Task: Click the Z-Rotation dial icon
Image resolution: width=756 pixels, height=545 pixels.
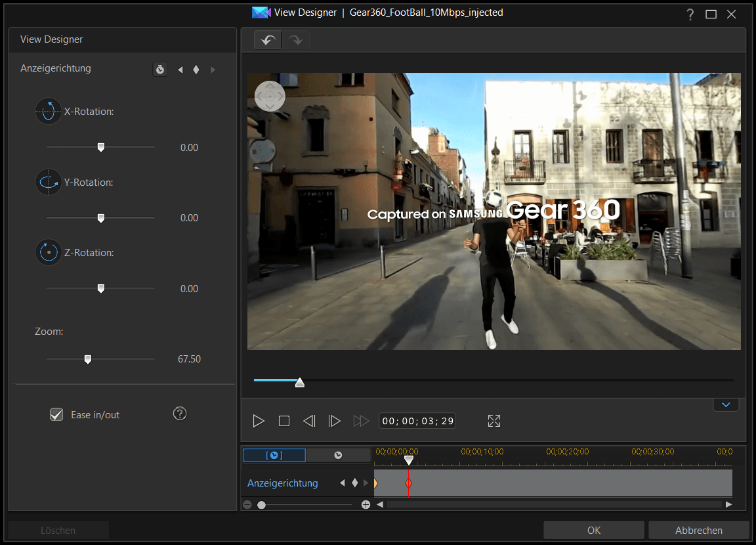Action: pos(49,252)
